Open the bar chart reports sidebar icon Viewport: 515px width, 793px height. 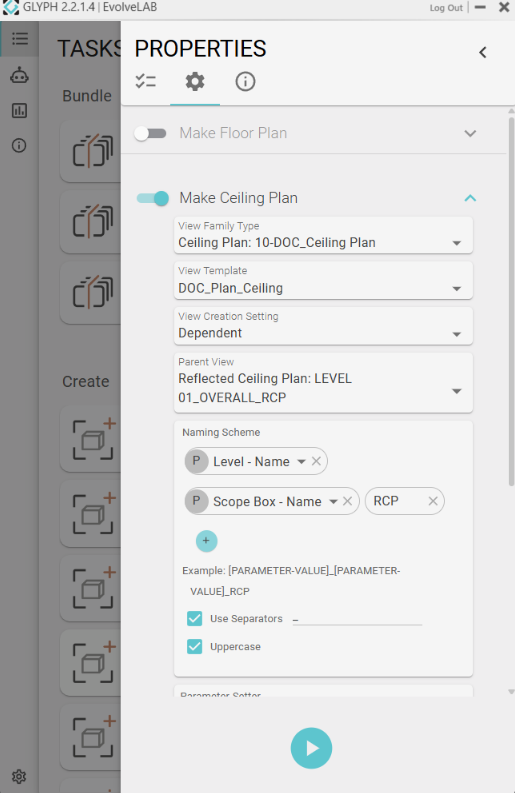pos(19,110)
